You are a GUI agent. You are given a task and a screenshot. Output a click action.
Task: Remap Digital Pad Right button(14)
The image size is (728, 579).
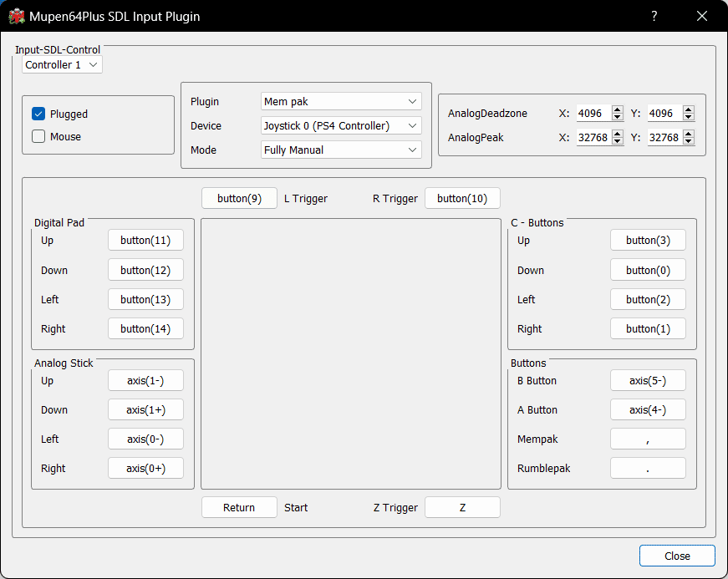145,328
